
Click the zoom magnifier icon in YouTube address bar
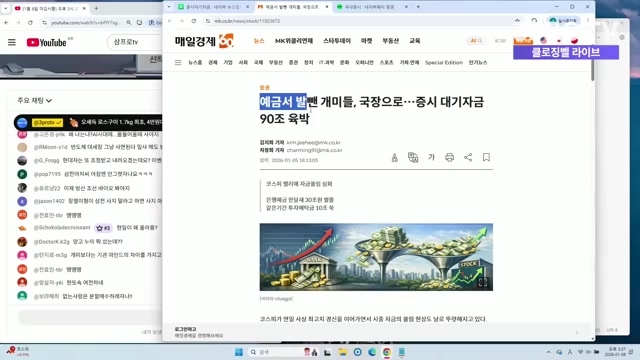point(129,23)
